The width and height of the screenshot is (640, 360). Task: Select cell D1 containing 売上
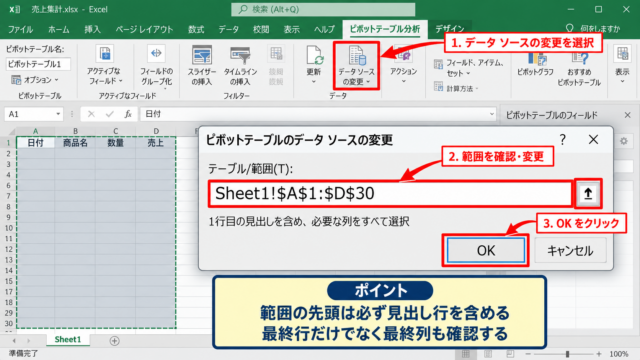156,143
